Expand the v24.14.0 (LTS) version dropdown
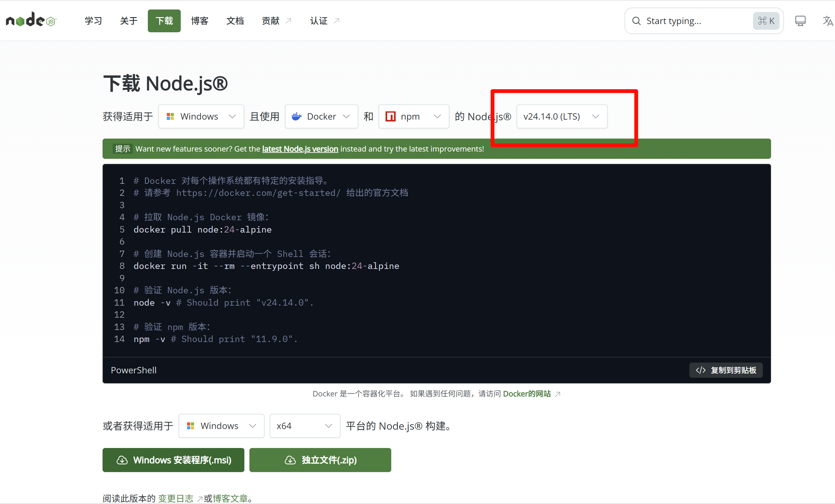835x504 pixels. [562, 116]
